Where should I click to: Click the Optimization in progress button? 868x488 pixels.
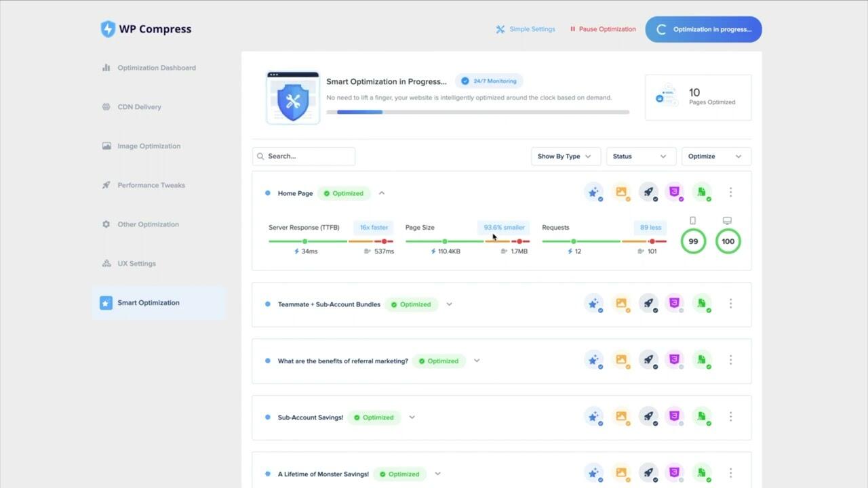703,29
